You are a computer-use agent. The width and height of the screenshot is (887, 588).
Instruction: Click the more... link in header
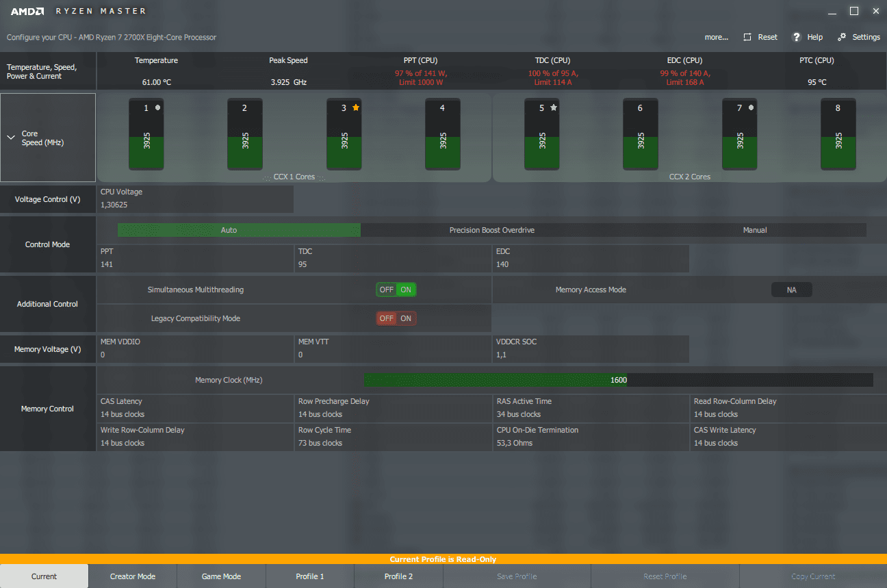tap(717, 37)
